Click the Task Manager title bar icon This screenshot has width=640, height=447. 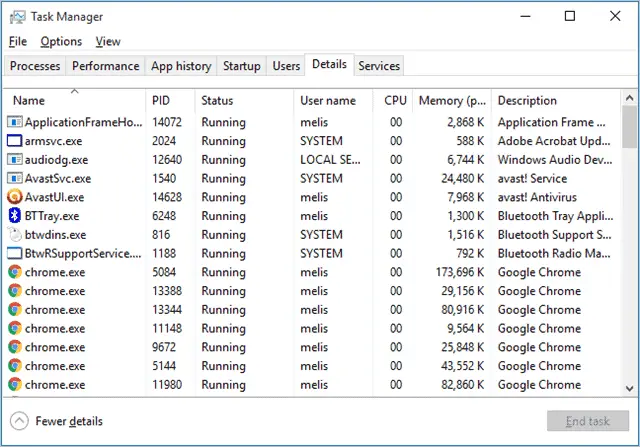[18, 17]
